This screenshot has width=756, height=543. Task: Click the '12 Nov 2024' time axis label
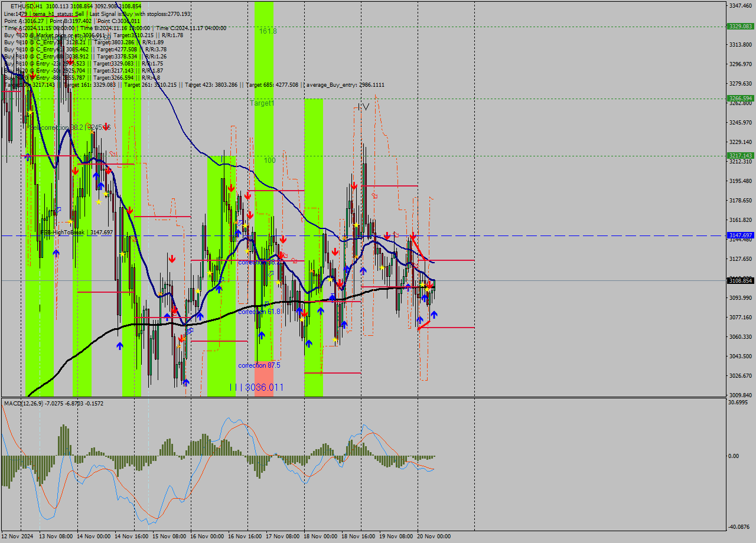[18, 537]
